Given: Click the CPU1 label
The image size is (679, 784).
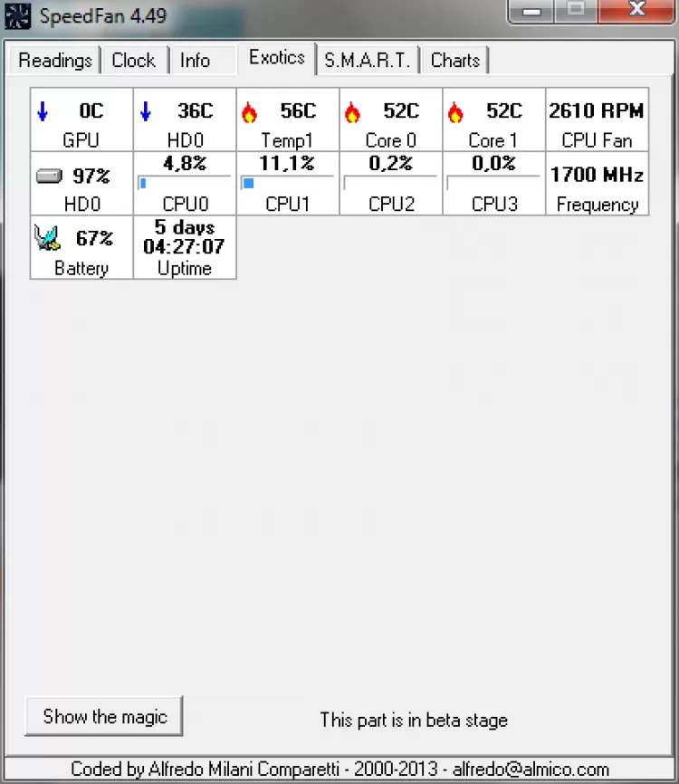Looking at the screenshot, I should [x=288, y=205].
